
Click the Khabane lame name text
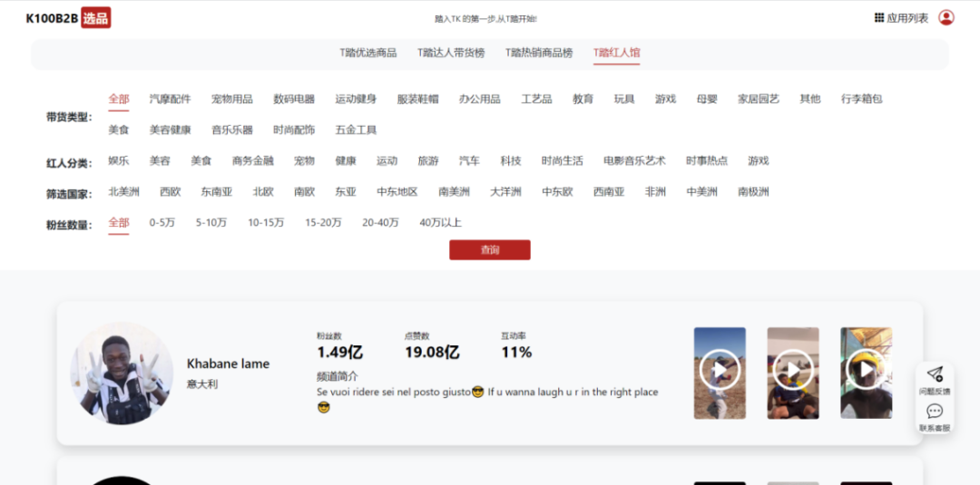[228, 364]
